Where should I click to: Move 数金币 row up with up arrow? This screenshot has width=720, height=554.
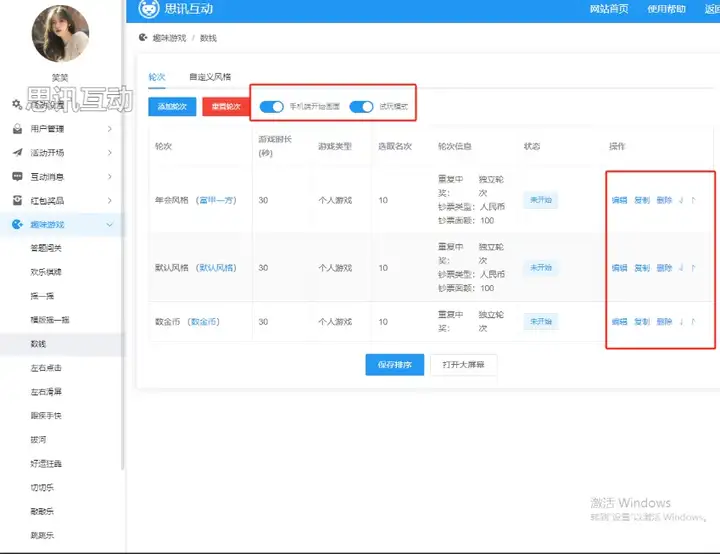coord(693,322)
